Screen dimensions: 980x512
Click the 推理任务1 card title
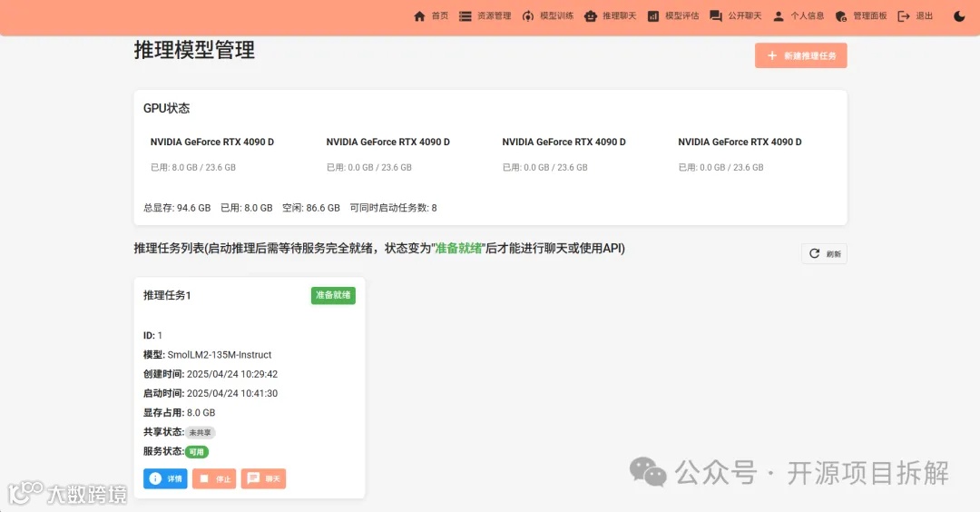point(167,295)
